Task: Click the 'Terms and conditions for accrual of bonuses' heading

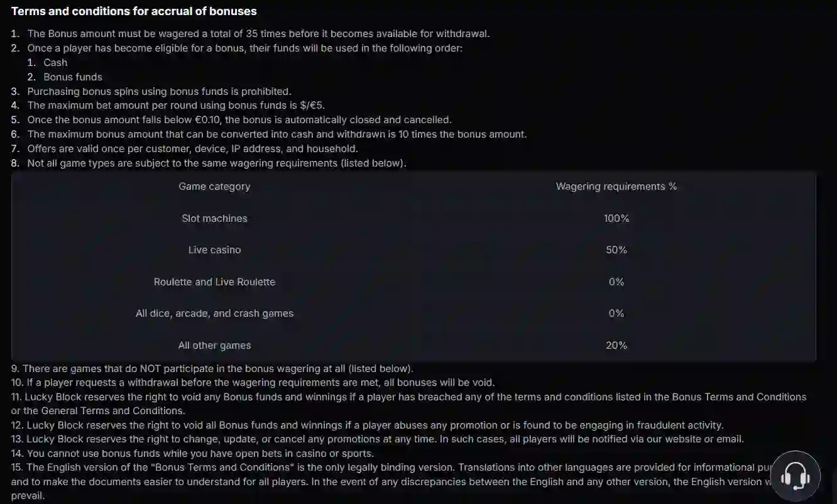Action: pos(134,11)
